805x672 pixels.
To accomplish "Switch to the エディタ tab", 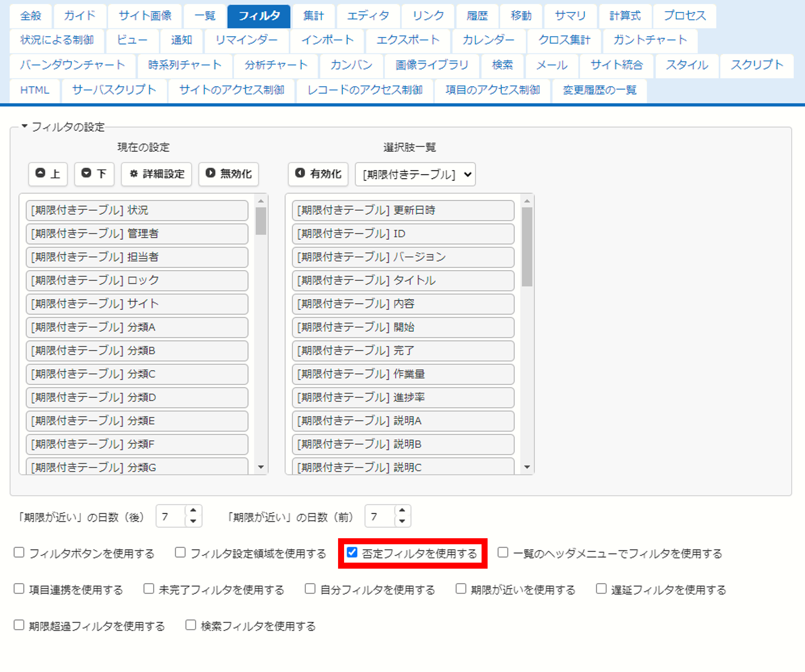I will point(368,16).
